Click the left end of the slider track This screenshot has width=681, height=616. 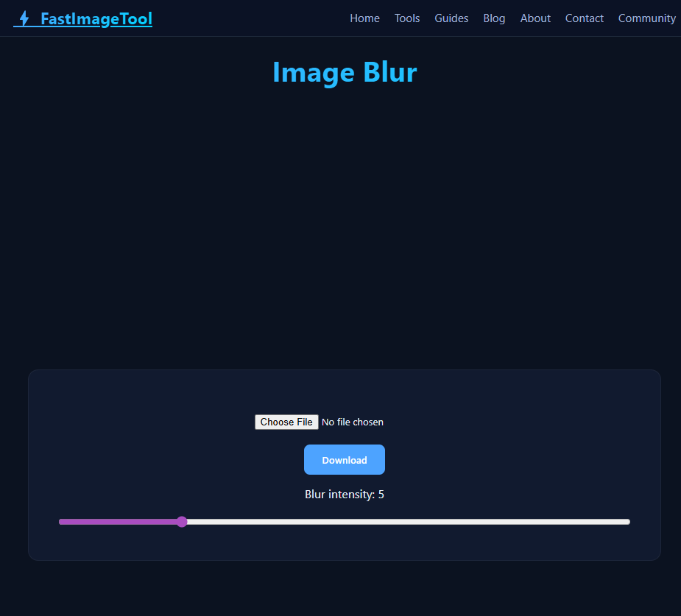click(x=63, y=521)
